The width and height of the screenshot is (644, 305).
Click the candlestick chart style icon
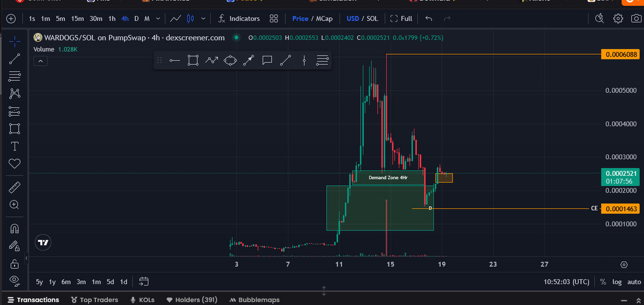tap(191, 19)
